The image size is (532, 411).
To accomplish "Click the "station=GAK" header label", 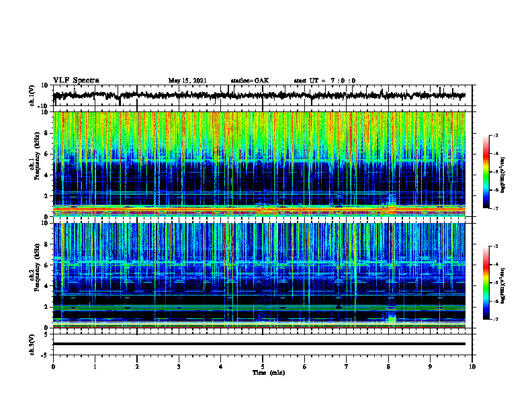I will (250, 81).
